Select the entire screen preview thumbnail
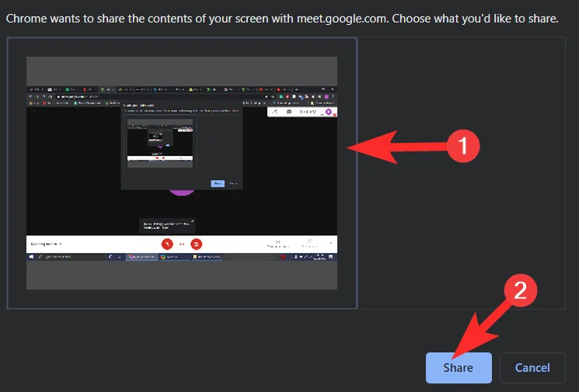Screen dimensions: 579x392 pyautogui.click(x=182, y=173)
